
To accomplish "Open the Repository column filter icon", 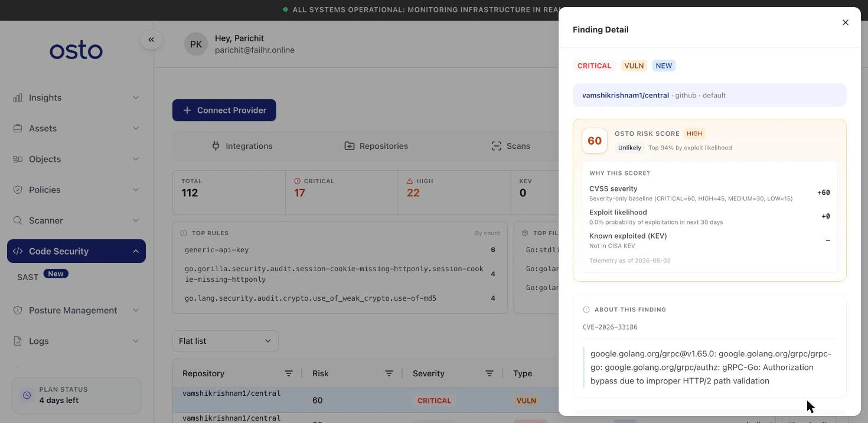I will click(289, 373).
